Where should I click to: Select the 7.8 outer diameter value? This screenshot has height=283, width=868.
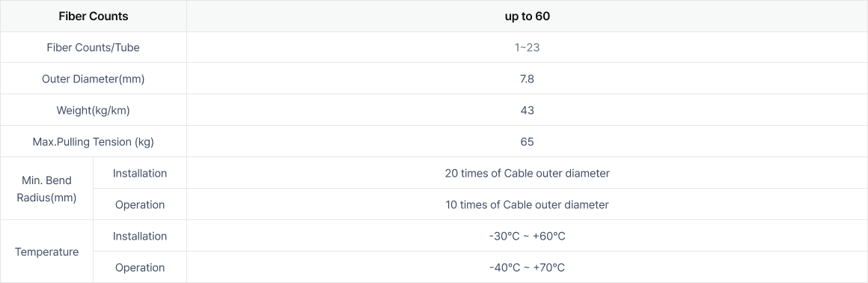[x=527, y=79]
